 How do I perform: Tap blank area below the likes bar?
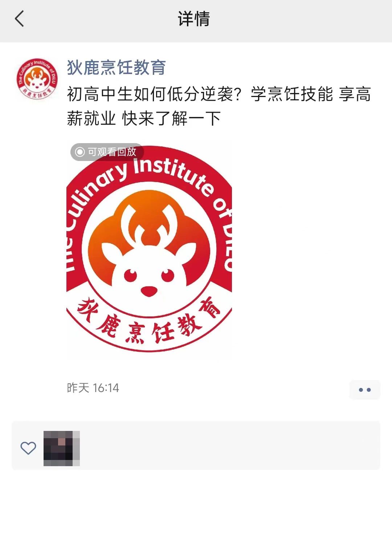pos(196,512)
